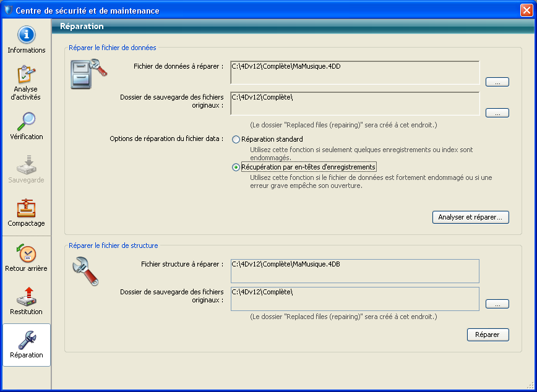This screenshot has height=392, width=537.
Task: Browse for the data file to repair
Action: coord(497,82)
